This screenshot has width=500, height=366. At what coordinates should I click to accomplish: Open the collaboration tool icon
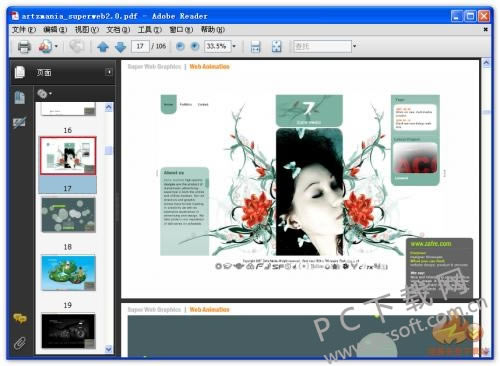45,47
